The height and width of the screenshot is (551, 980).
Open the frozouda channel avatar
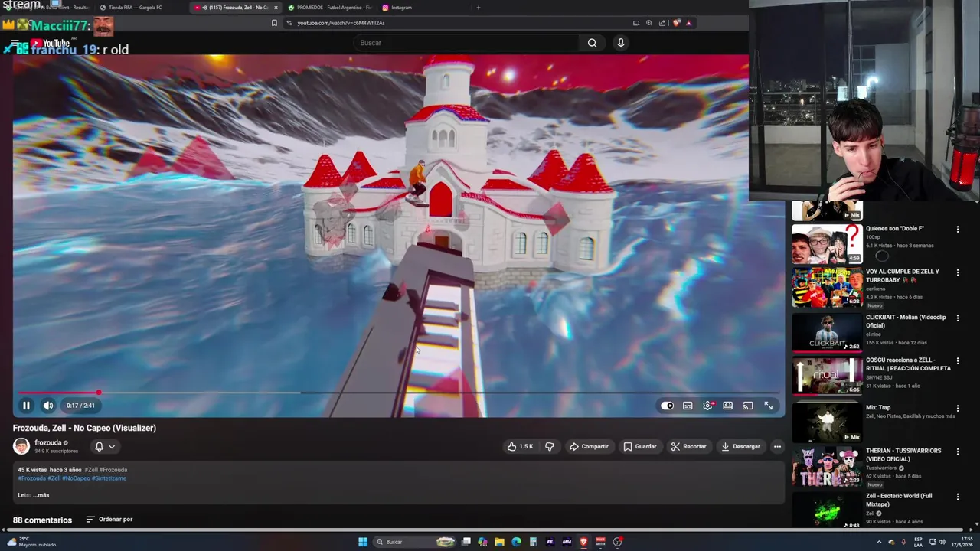[x=21, y=446]
